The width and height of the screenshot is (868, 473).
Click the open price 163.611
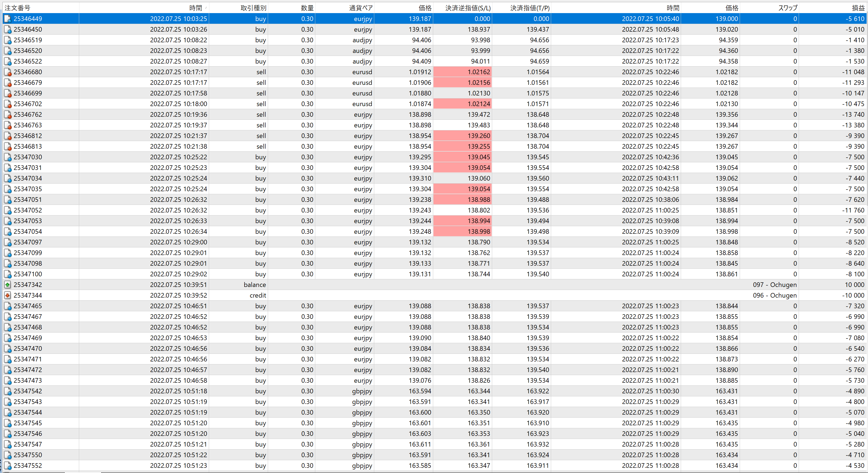(420, 444)
